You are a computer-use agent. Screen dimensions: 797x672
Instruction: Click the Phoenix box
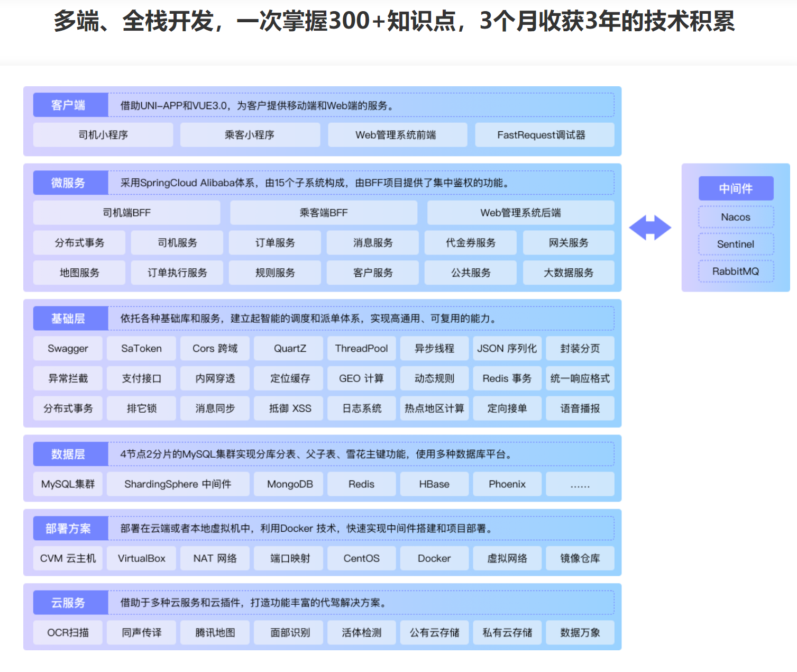tap(507, 484)
